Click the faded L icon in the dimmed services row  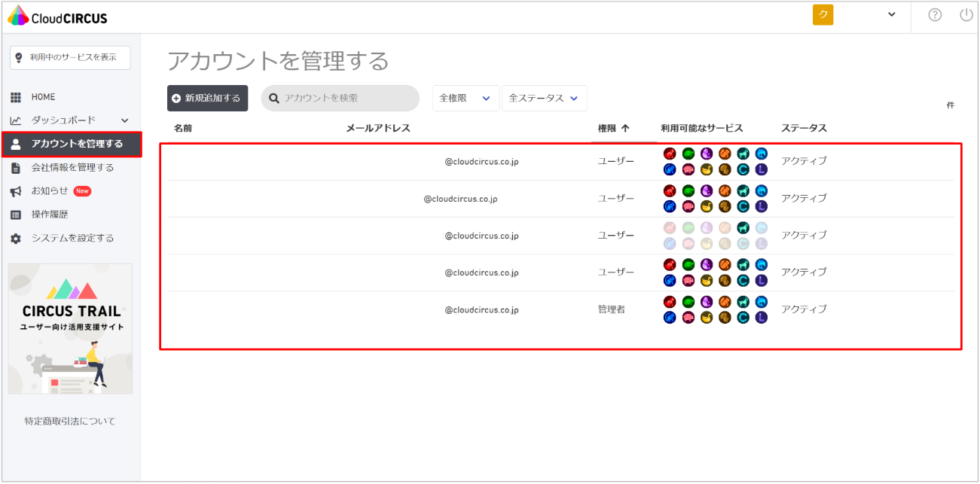(x=762, y=244)
